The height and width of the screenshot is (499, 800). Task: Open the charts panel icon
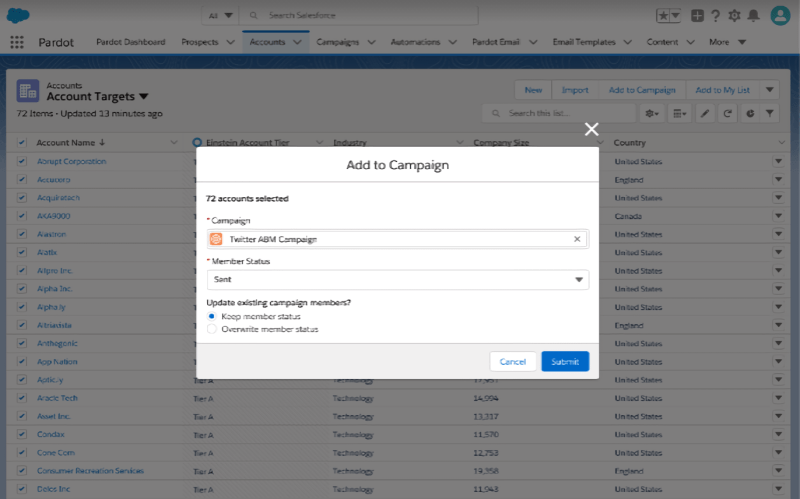pyautogui.click(x=750, y=113)
